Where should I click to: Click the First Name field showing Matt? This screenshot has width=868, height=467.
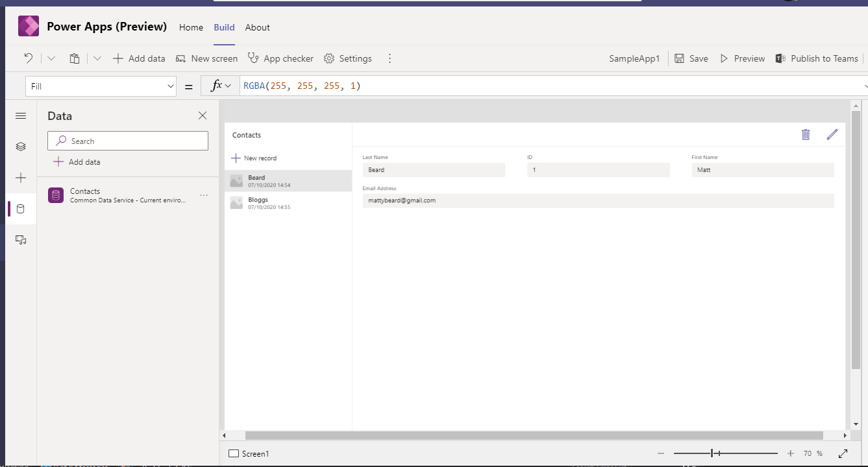coord(763,170)
